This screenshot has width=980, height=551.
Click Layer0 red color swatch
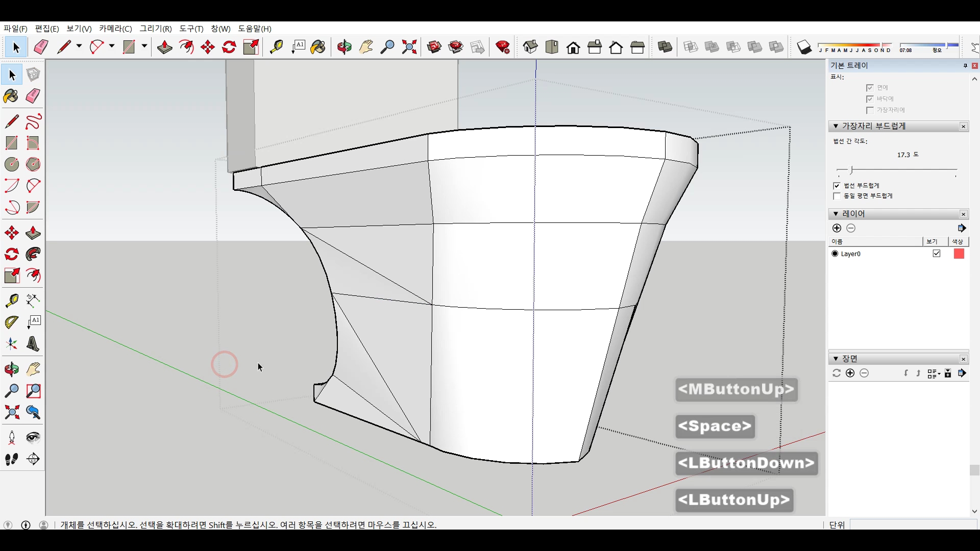[x=959, y=254]
